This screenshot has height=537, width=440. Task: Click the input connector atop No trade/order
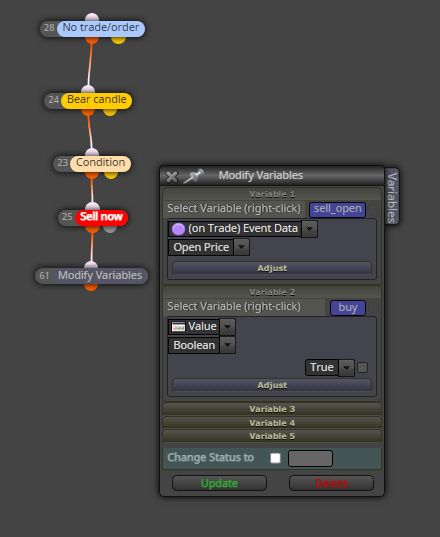(x=92, y=17)
